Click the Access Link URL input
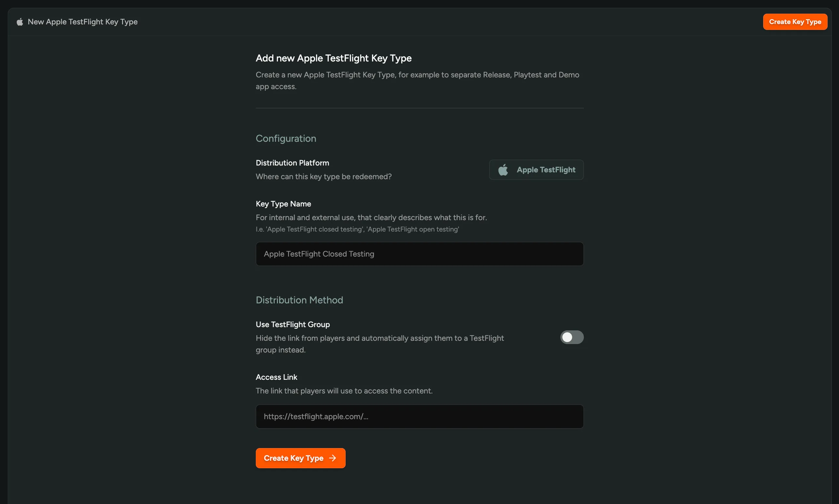The image size is (839, 504). point(419,417)
